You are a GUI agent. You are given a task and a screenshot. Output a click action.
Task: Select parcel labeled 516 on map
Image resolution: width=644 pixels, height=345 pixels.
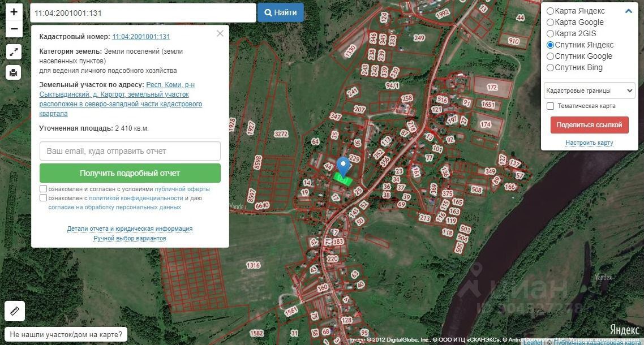[442, 100]
